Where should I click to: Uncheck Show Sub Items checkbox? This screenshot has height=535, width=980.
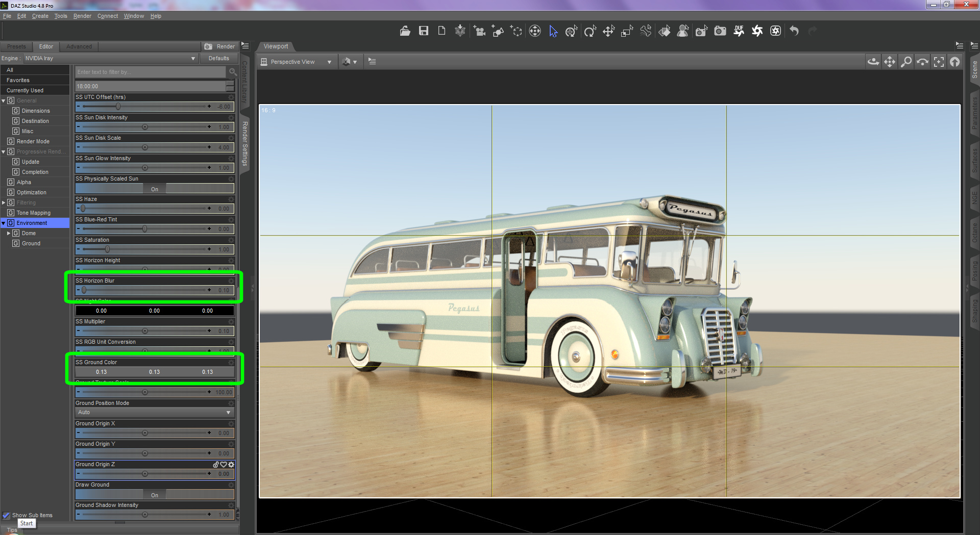(x=7, y=515)
